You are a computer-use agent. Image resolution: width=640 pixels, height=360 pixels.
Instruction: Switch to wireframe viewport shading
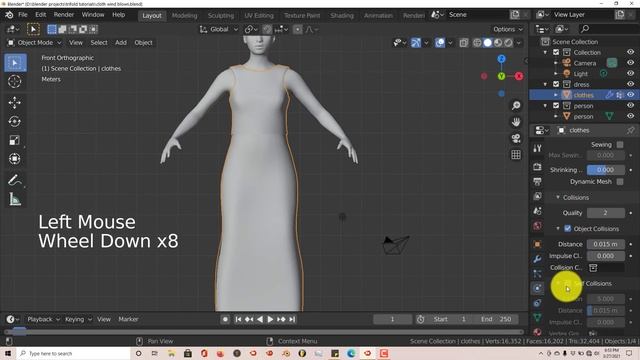point(477,42)
